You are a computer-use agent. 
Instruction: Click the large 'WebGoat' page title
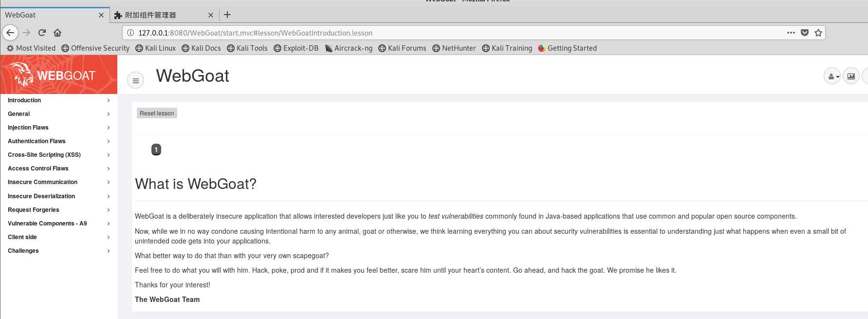click(x=192, y=76)
